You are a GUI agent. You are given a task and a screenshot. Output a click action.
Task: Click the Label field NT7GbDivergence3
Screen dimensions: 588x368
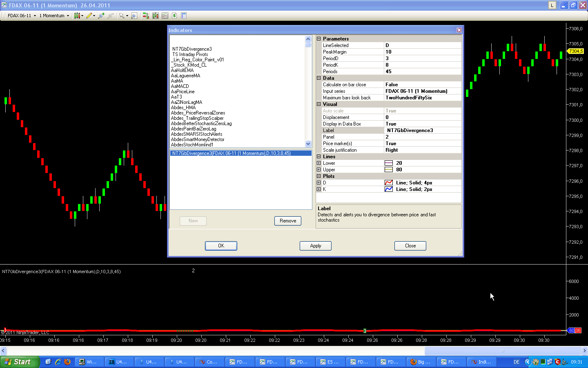point(423,130)
